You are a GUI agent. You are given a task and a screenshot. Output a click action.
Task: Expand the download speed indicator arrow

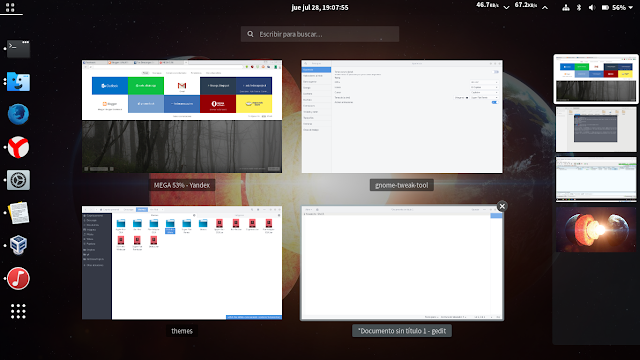click(506, 7)
